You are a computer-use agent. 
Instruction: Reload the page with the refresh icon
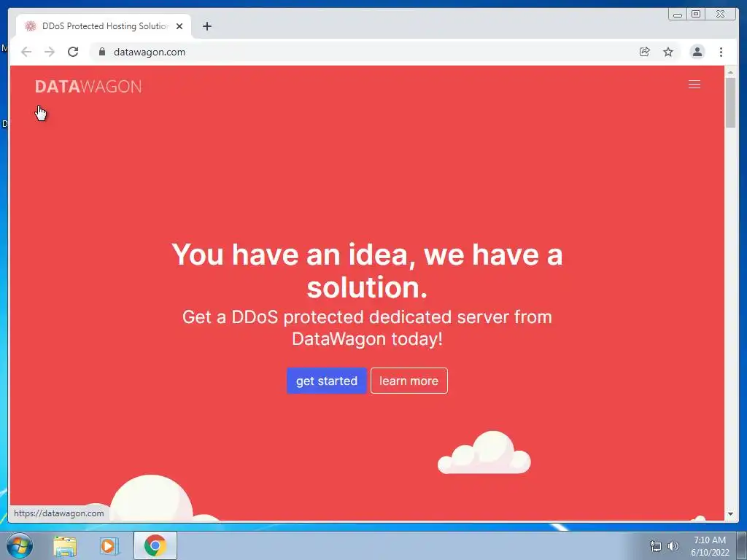coord(73,52)
